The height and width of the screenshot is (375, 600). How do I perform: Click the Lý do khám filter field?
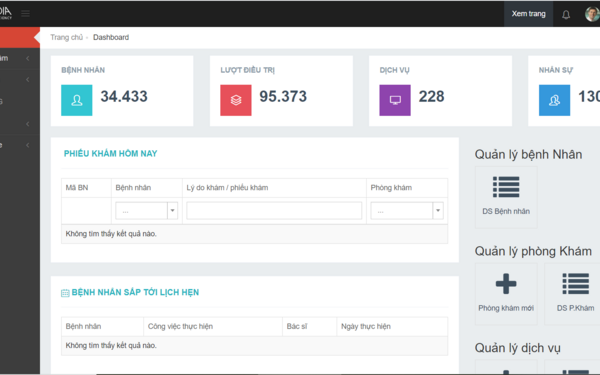tap(274, 210)
